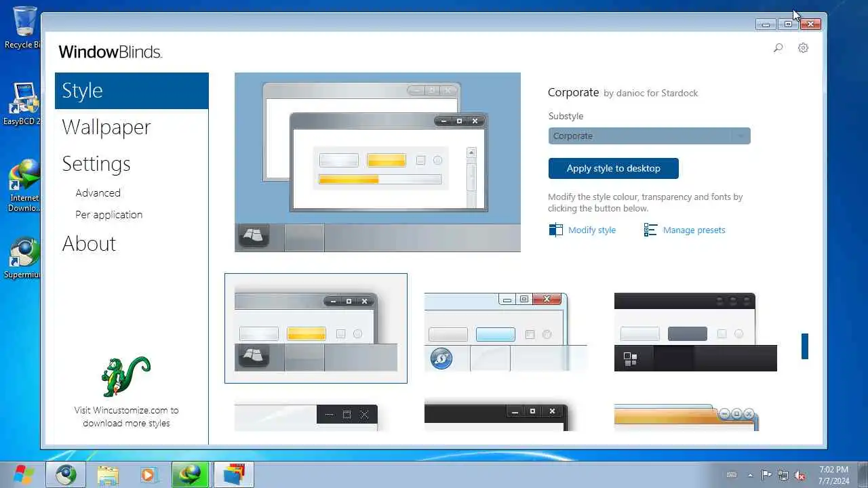Screen dimensions: 868x488
Task: Click the Wincustomize gecko mascot
Action: coord(126,376)
